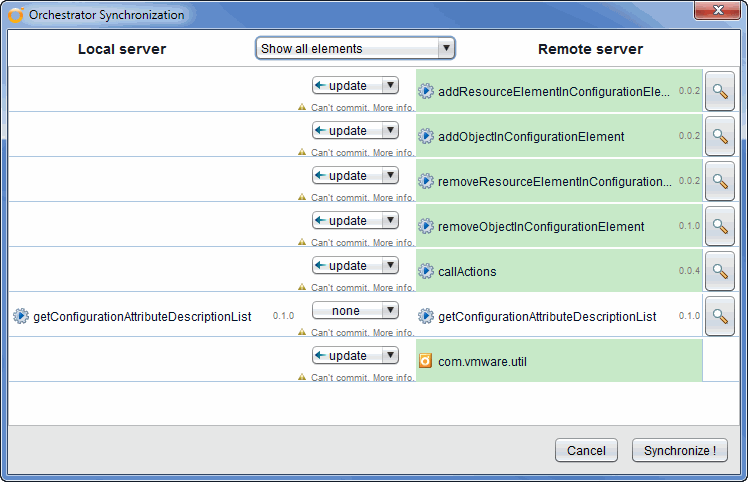Viewport: 748px width, 482px height.
Task: Compare getConfigurationAttributeDescriptionList using magnifier button
Action: [719, 316]
